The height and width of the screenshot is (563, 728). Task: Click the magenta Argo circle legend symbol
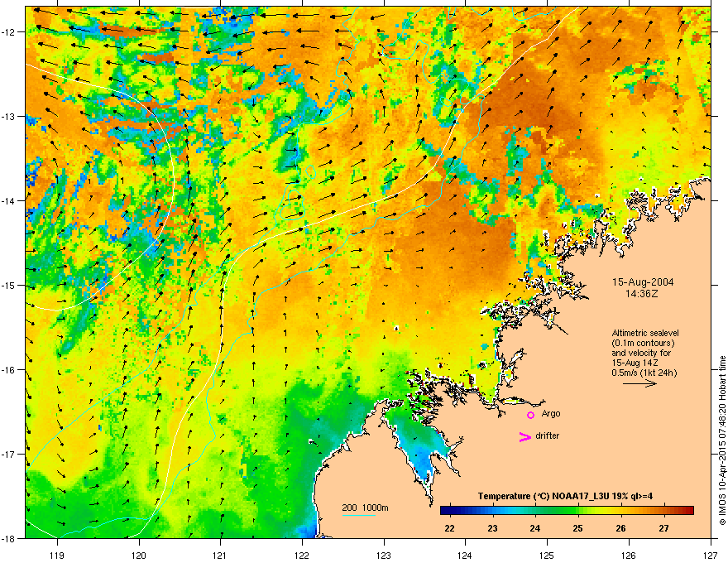click(x=530, y=415)
